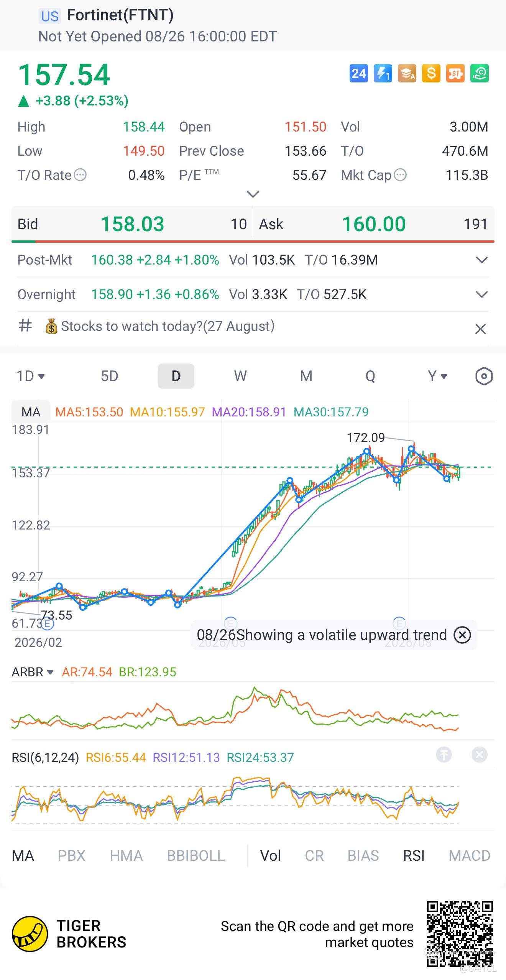The height and width of the screenshot is (980, 506).
Task: Switch on the BBIBOLL overlay indicator
Action: (196, 856)
